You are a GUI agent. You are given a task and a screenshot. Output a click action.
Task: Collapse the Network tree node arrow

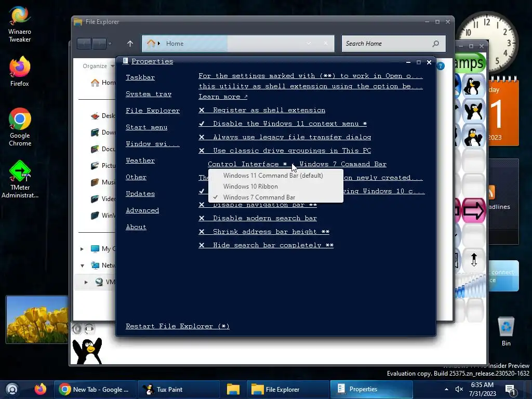[82, 265]
